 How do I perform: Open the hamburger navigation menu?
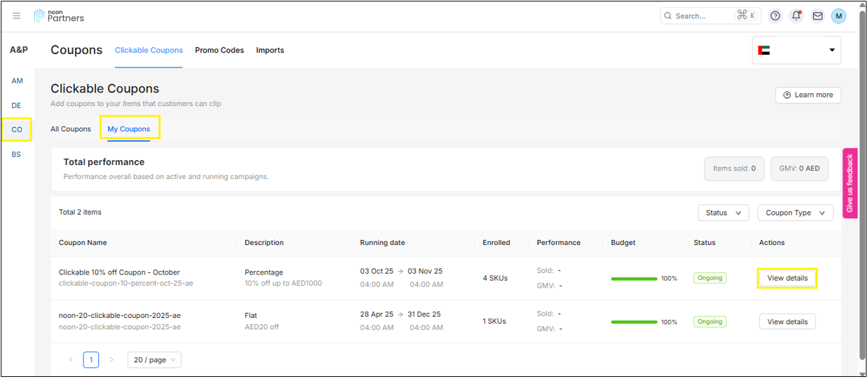[x=17, y=16]
